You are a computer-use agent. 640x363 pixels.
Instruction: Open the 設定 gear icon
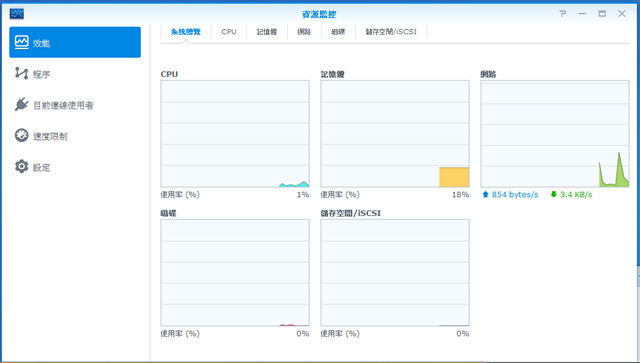coord(22,167)
